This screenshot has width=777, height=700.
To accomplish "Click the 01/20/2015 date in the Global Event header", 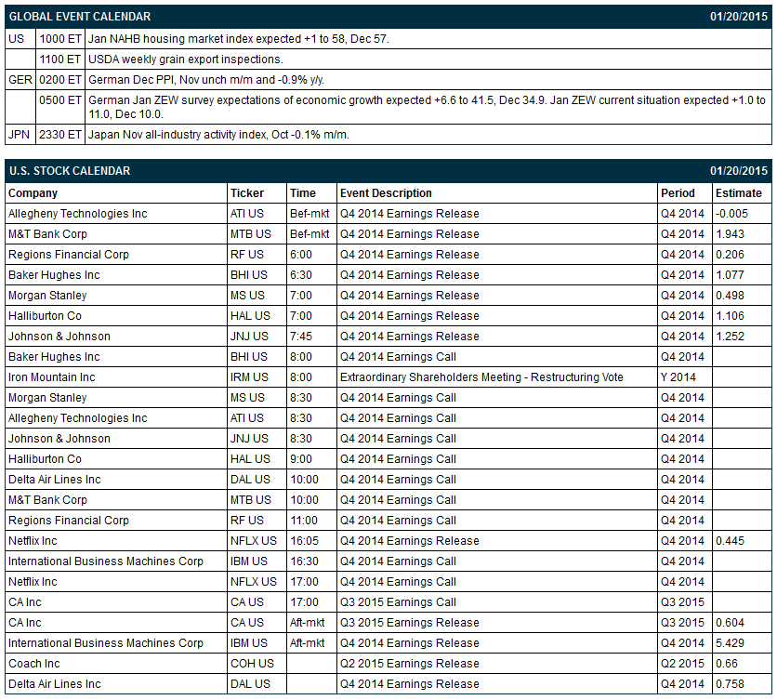I will pyautogui.click(x=739, y=17).
